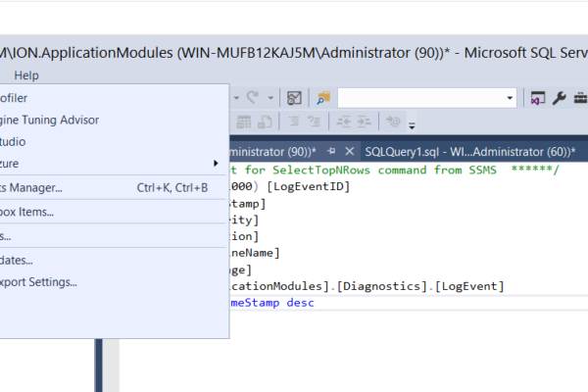Screen dimensions: 588x392
Task: Click the Decrease Indent icon
Action: pos(343,122)
